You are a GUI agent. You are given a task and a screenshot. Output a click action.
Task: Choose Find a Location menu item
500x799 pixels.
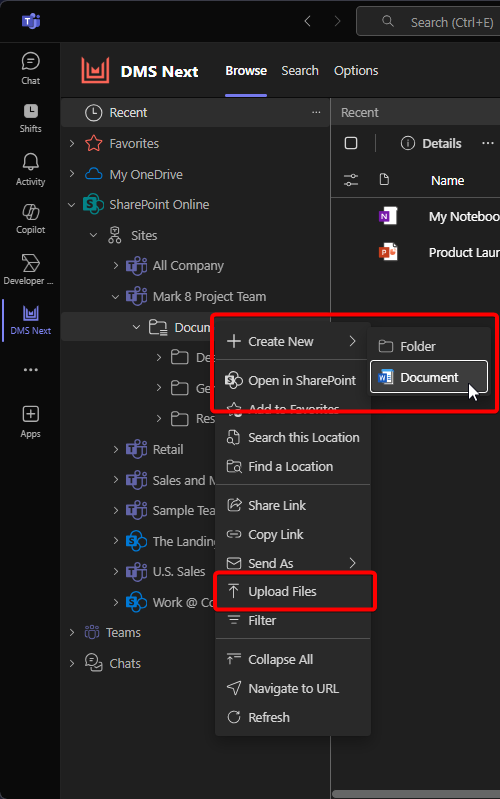click(x=293, y=466)
